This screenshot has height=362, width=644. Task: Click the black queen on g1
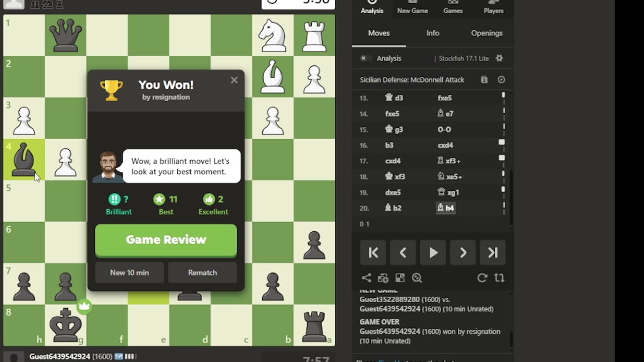[65, 35]
